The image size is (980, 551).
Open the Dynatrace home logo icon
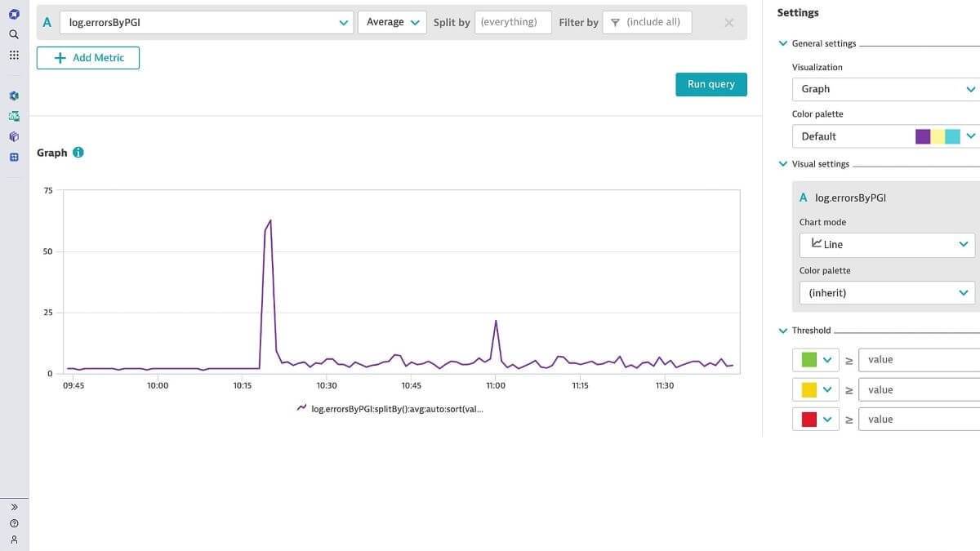point(13,13)
